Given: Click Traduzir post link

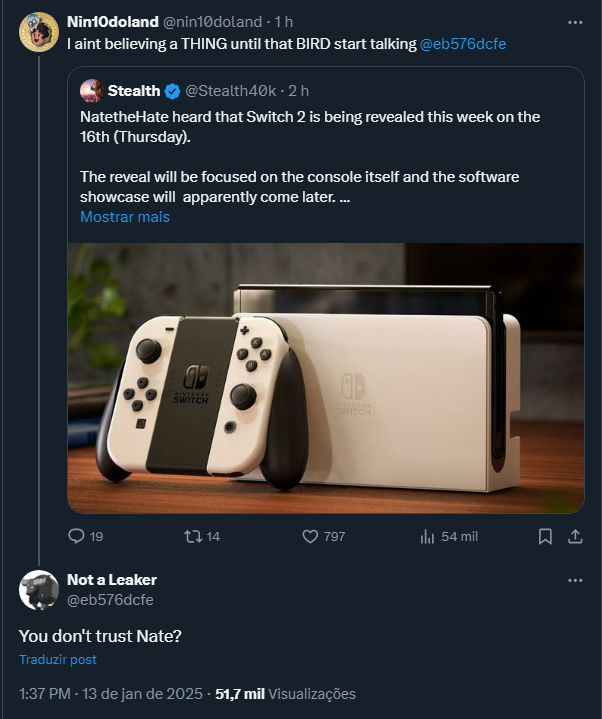Looking at the screenshot, I should [x=58, y=659].
